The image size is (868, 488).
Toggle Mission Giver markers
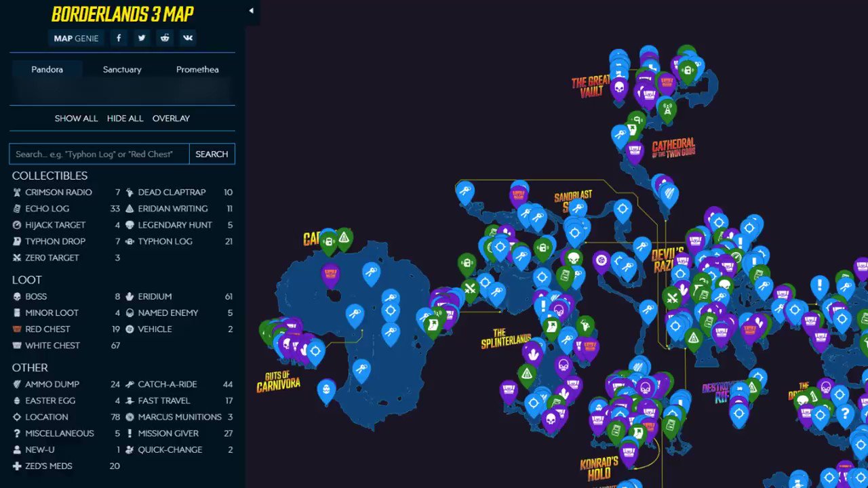click(x=179, y=433)
